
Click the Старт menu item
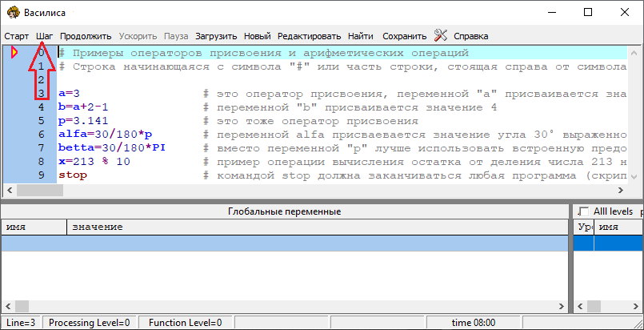[x=17, y=36]
